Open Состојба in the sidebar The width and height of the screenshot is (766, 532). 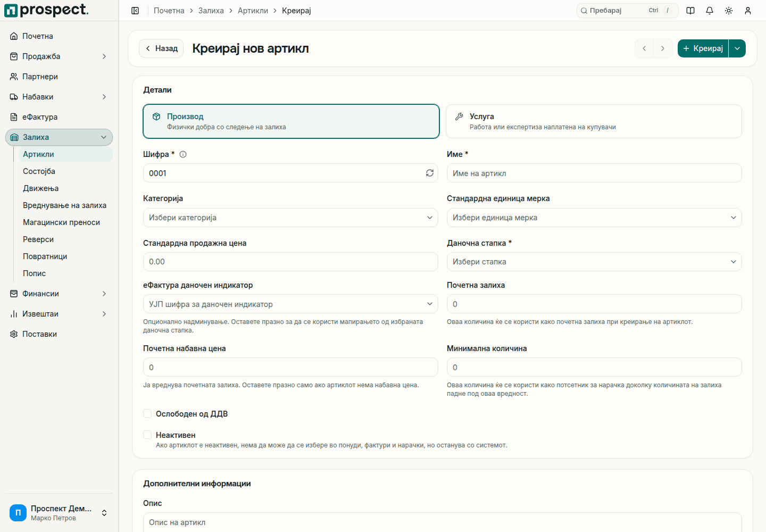pyautogui.click(x=65, y=171)
